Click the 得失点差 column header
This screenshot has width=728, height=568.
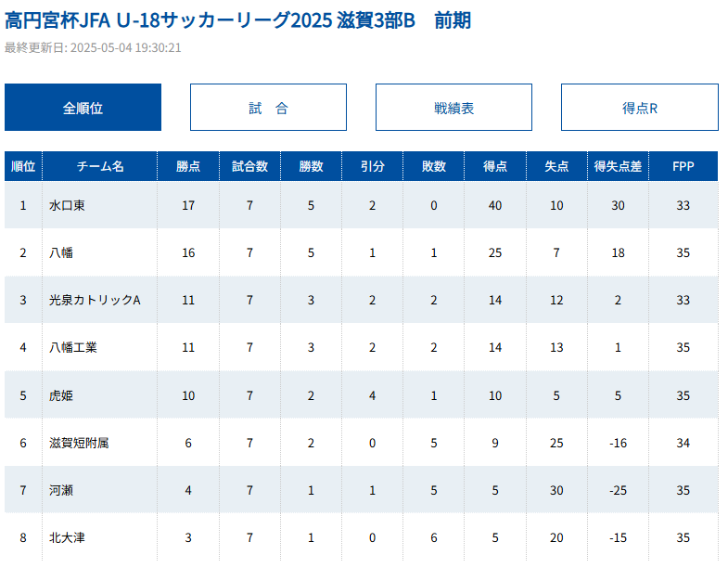coord(618,167)
